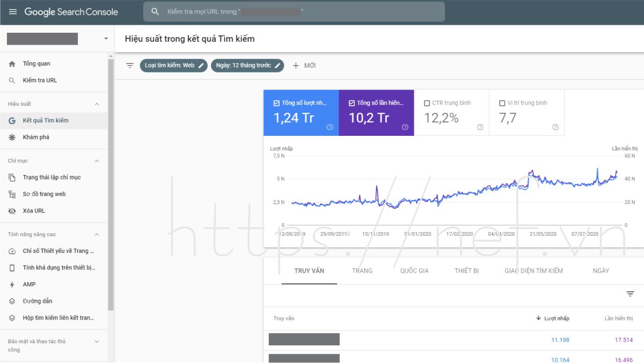
Task: Enable the Vị trí trung bình metric
Action: [502, 102]
